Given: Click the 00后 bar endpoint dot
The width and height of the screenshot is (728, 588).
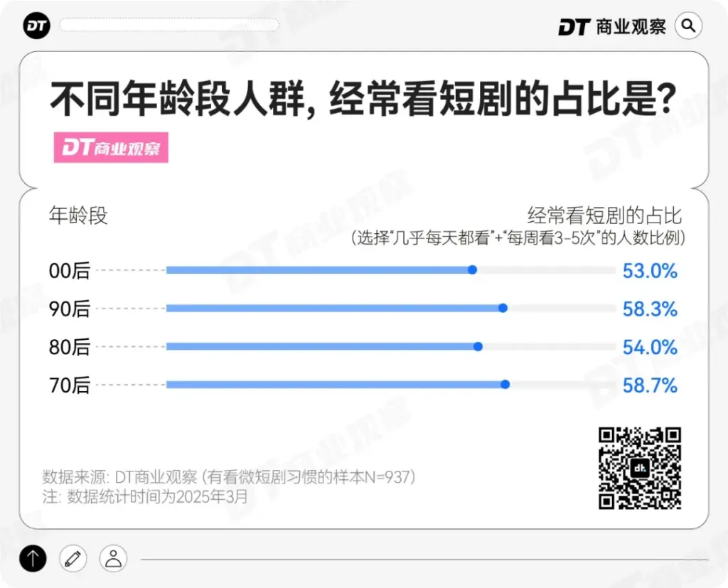Looking at the screenshot, I should coord(472,270).
